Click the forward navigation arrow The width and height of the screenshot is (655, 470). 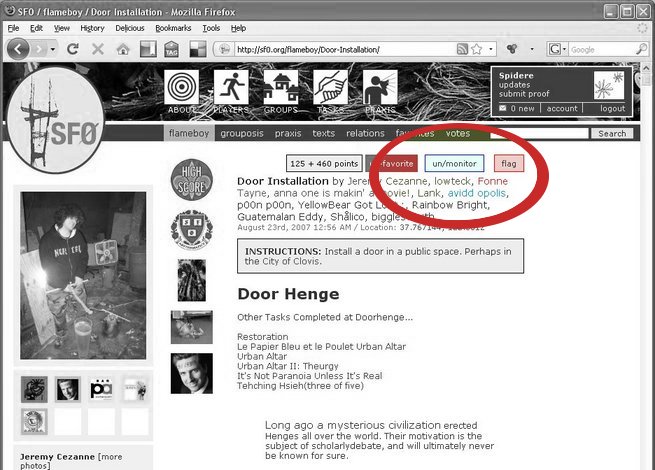point(39,49)
